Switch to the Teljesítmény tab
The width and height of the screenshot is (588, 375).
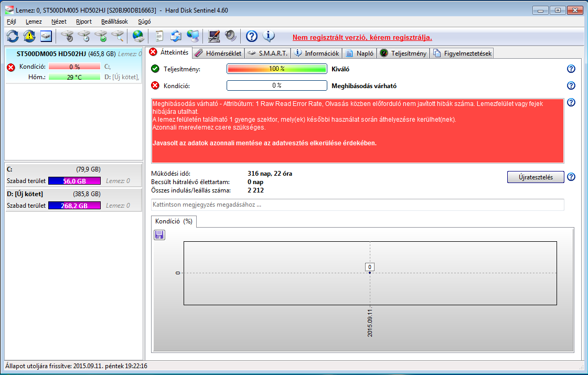click(403, 53)
